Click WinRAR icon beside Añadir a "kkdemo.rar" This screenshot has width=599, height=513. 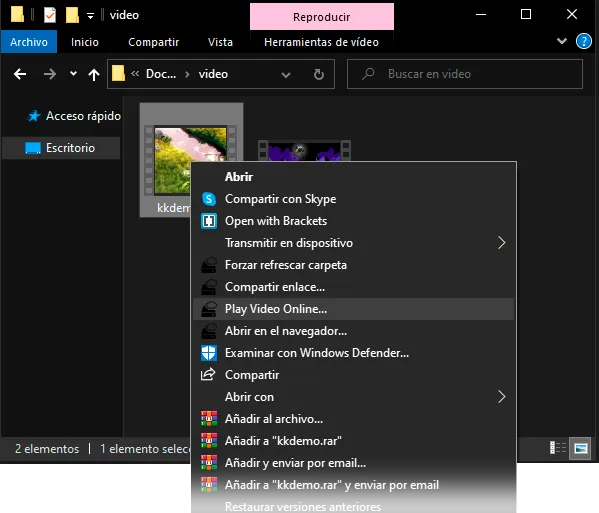click(x=209, y=441)
